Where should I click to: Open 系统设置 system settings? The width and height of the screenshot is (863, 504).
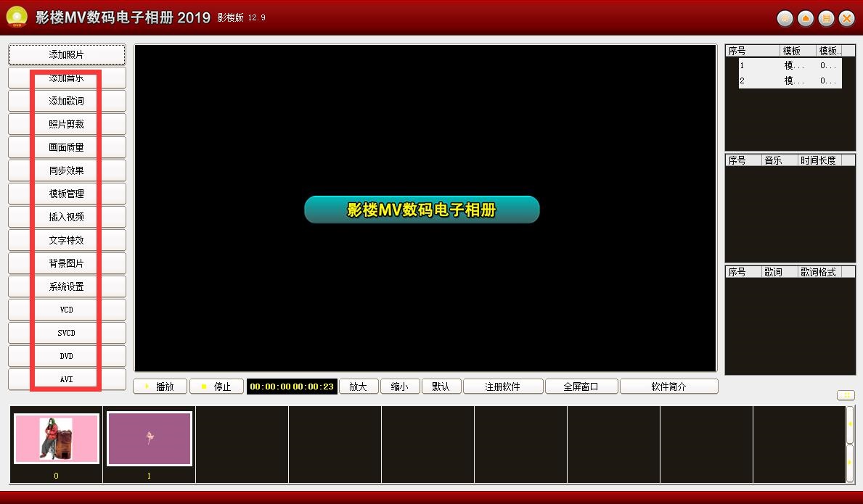pyautogui.click(x=67, y=286)
